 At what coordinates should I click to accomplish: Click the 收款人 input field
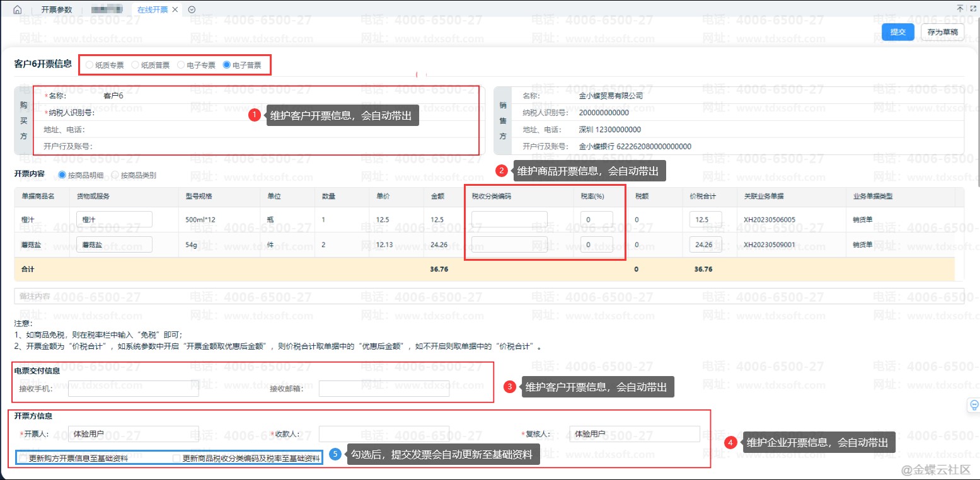coord(383,434)
